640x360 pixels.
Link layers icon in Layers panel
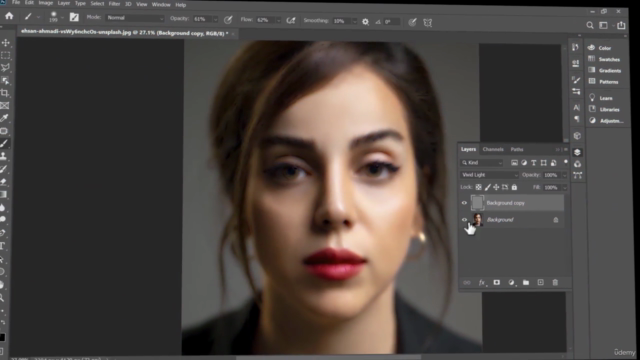467,282
